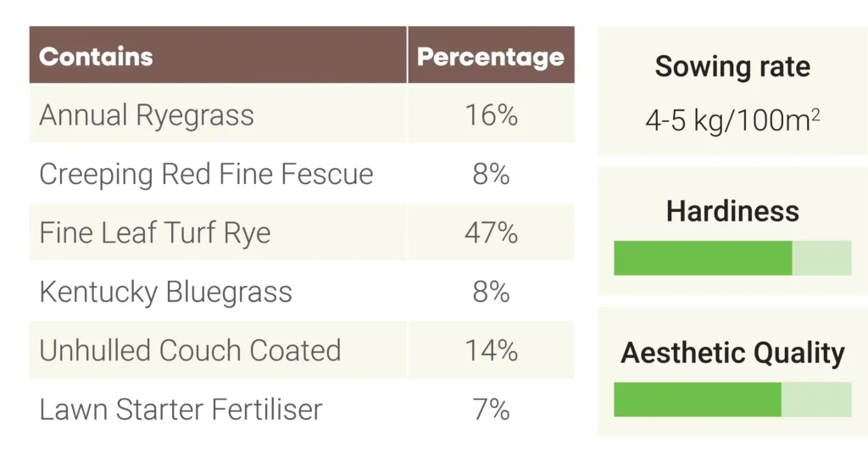Click the 4-5 kg/100m² sowing rate value
The height and width of the screenshot is (452, 868).
tap(732, 120)
